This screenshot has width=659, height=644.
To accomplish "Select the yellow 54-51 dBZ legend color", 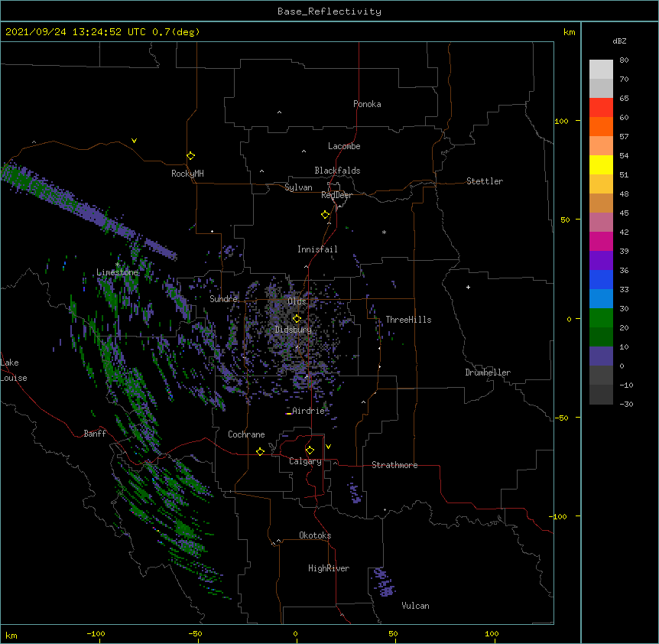I will point(601,164).
